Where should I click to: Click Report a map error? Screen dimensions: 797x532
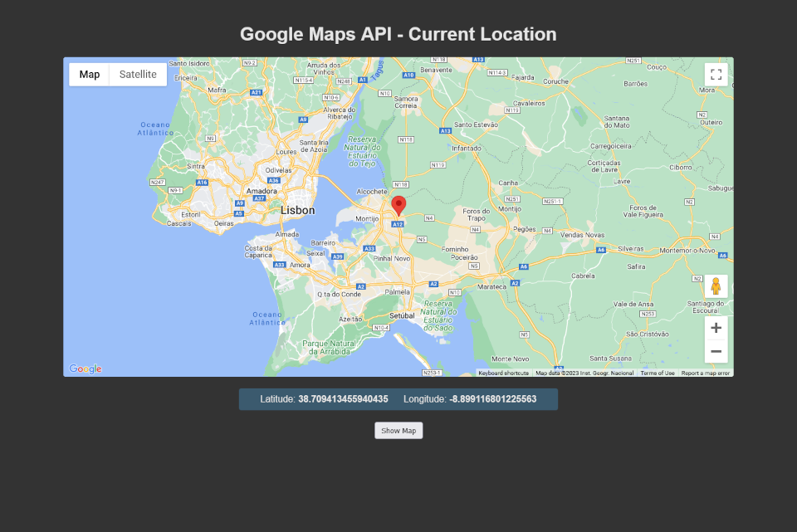(704, 373)
